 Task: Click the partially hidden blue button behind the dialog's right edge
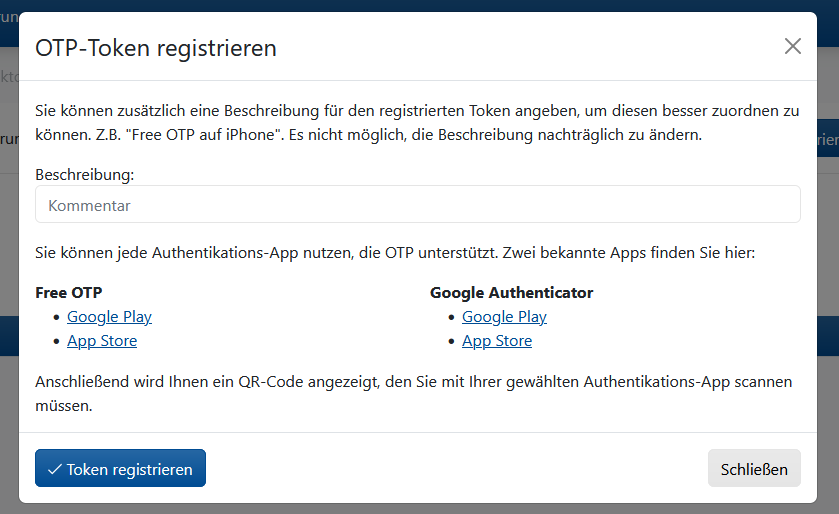pos(827,141)
